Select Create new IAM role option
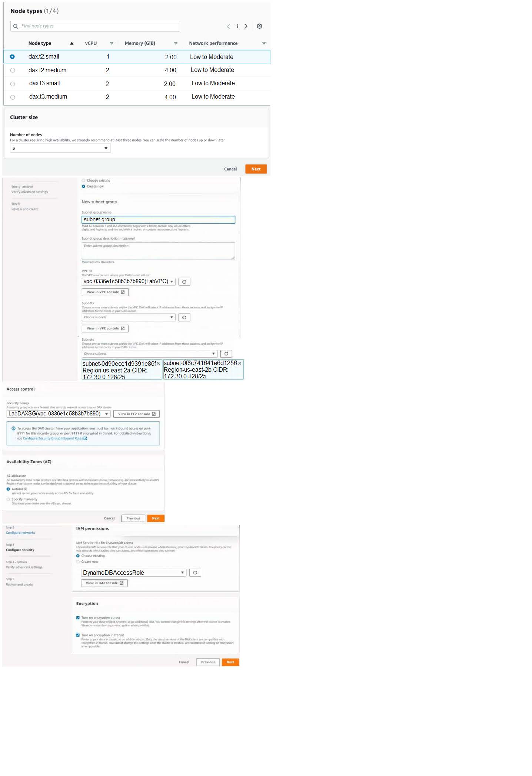 (x=78, y=562)
